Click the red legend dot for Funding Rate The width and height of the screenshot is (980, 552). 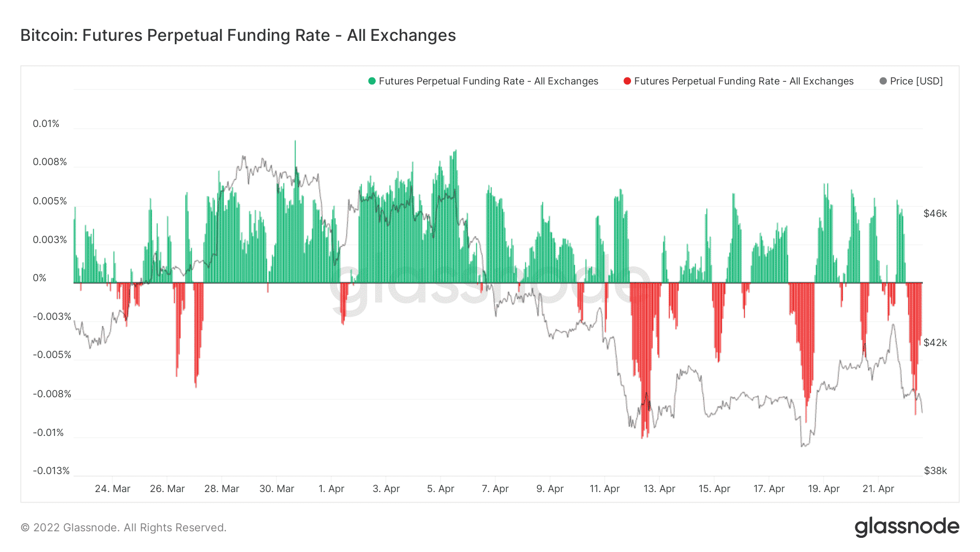(627, 81)
